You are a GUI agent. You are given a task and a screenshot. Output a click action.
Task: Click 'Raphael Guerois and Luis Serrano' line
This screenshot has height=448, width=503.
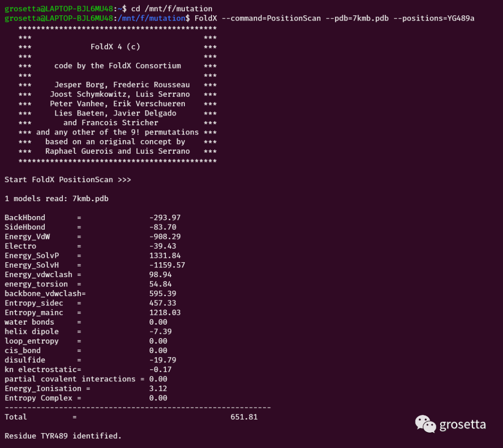click(117, 151)
